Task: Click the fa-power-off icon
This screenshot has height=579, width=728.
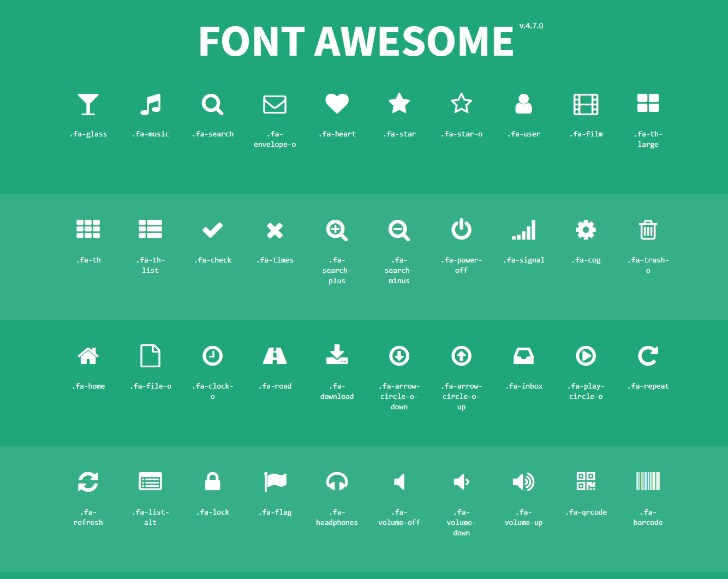Action: pyautogui.click(x=462, y=229)
